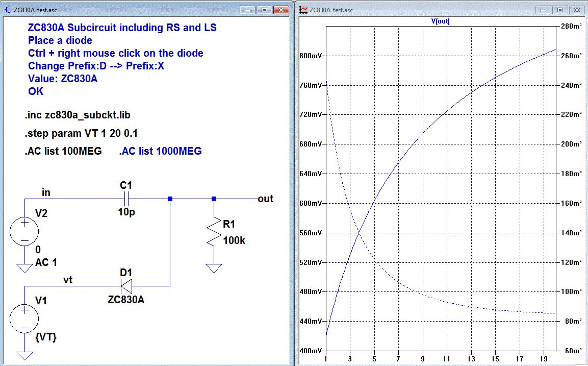588x366 pixels.
Task: Click the diode D1 symbol
Action: coord(126,286)
